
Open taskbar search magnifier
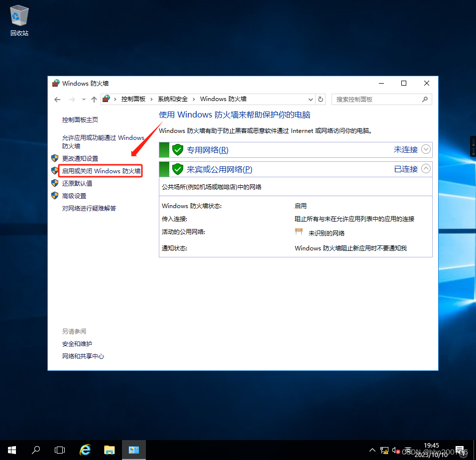[x=36, y=450]
